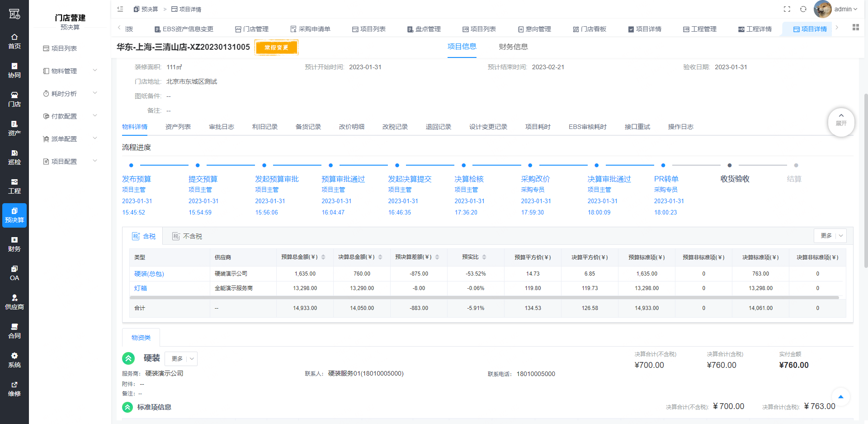Open the 首页 home sidebar icon
868x424 pixels.
point(14,41)
